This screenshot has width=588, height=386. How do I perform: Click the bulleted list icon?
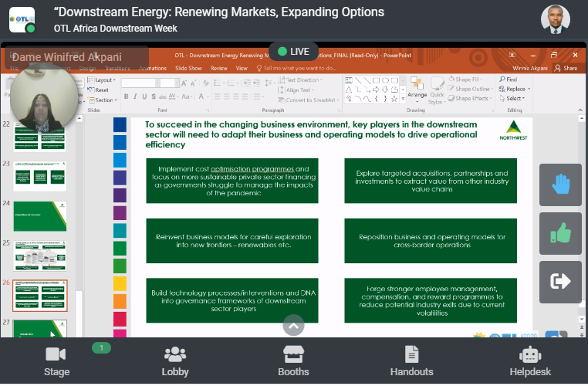[x=219, y=83]
